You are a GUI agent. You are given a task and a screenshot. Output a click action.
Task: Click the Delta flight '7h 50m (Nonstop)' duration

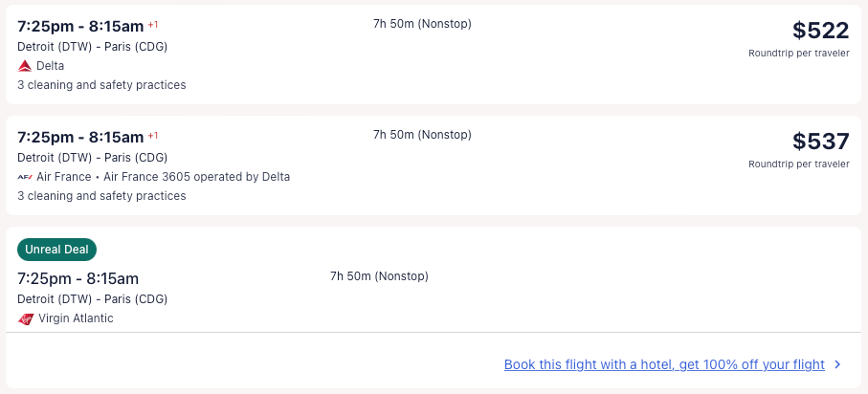pyautogui.click(x=422, y=24)
